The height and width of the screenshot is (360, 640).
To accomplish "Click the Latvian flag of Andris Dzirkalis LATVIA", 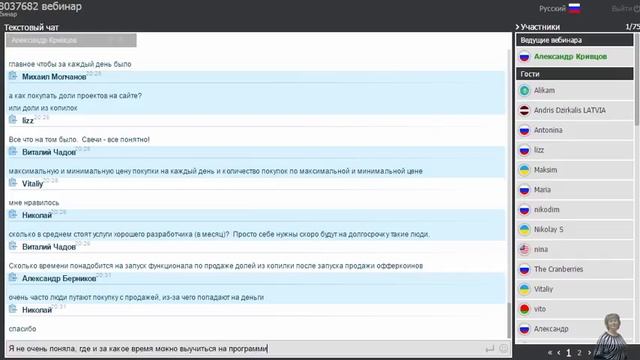I will pyautogui.click(x=524, y=110).
